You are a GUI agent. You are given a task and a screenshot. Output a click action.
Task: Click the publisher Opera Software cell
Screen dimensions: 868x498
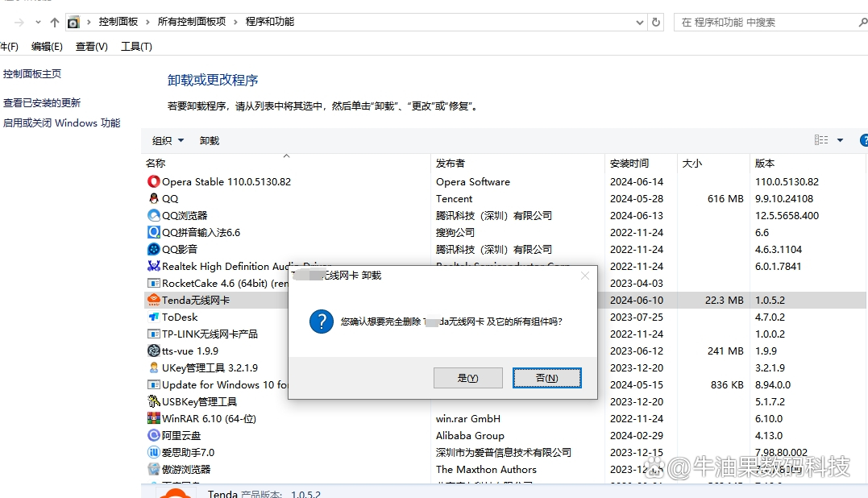click(x=473, y=181)
